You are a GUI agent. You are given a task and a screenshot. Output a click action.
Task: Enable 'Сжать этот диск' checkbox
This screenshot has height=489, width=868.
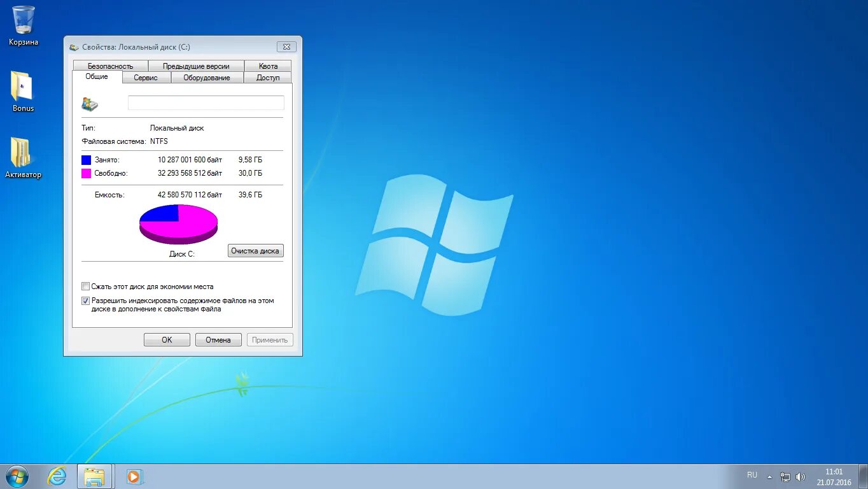(85, 287)
